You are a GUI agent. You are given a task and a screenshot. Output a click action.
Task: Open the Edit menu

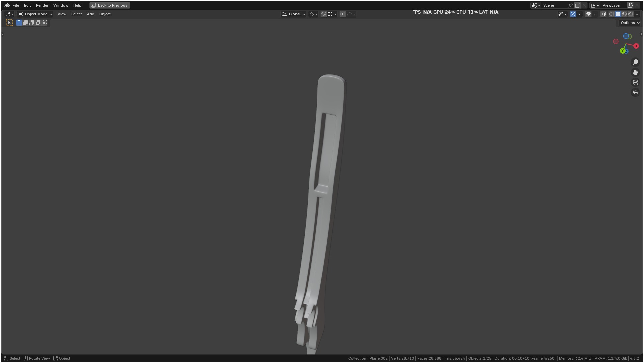27,5
